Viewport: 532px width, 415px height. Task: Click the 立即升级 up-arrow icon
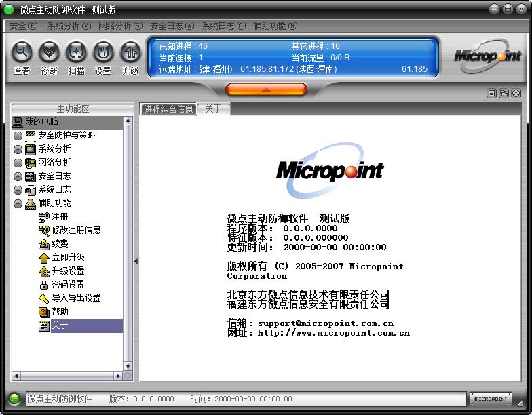[x=44, y=258]
